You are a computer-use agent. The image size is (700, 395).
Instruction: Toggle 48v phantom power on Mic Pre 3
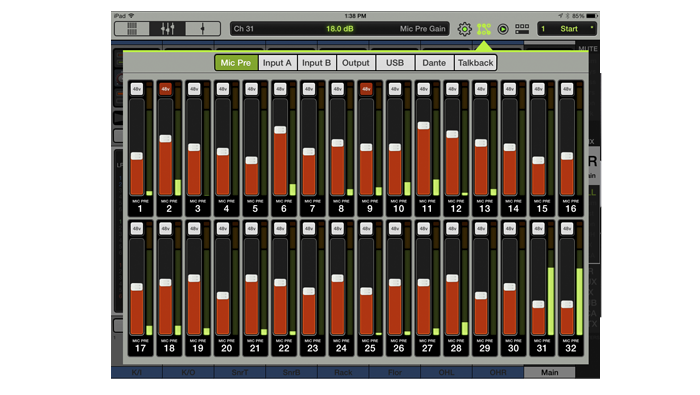point(194,89)
